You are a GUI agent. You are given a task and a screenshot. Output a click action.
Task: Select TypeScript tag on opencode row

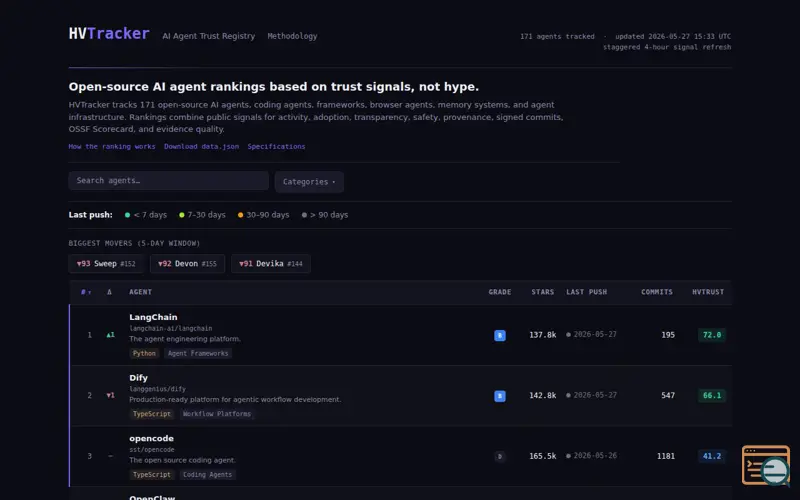(x=152, y=475)
